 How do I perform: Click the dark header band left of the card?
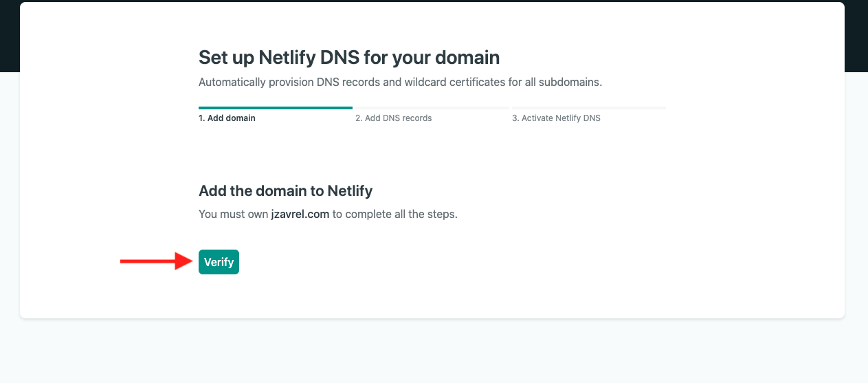[x=10, y=36]
